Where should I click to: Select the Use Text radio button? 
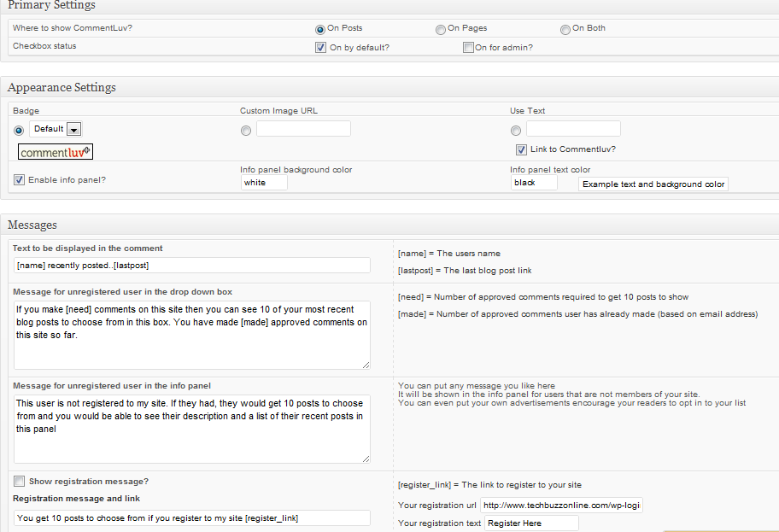516,131
